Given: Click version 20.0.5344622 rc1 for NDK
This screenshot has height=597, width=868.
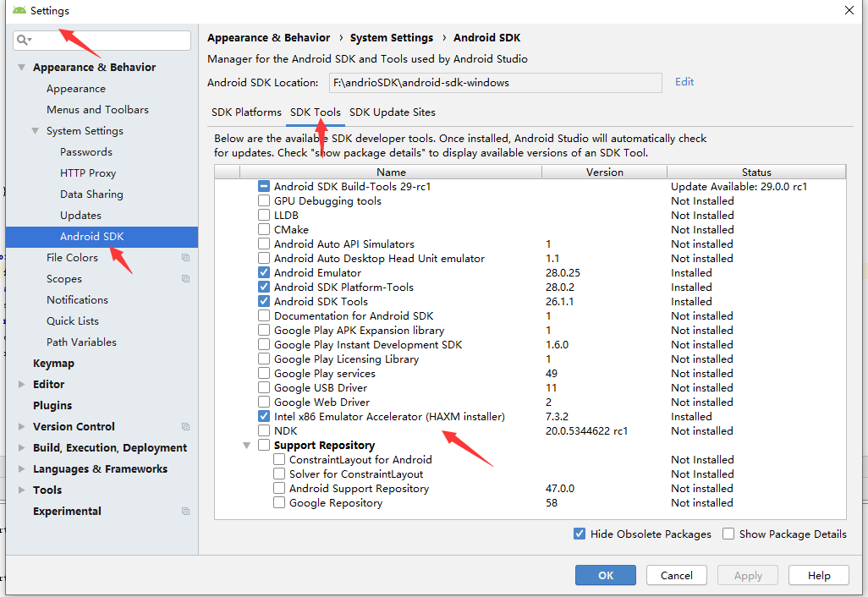Looking at the screenshot, I should point(586,431).
